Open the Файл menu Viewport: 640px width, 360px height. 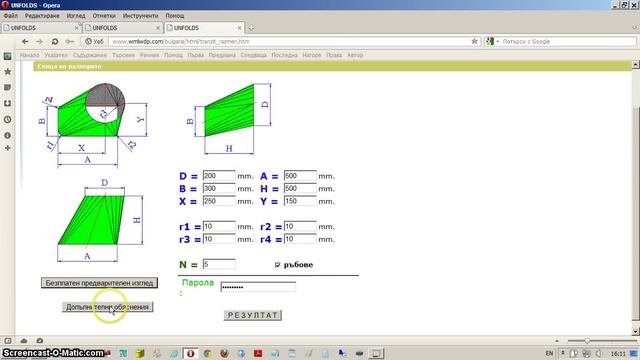point(11,16)
